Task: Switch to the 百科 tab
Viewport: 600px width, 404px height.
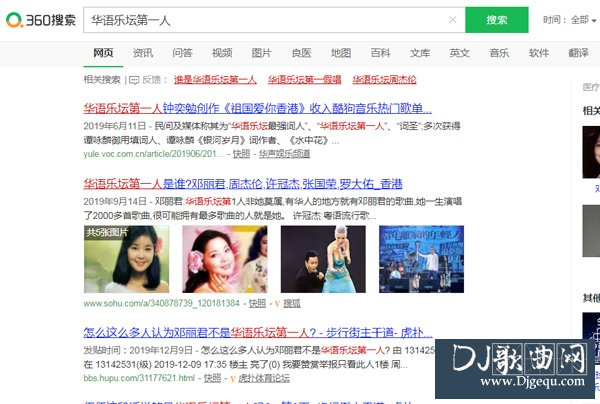Action: [380, 53]
